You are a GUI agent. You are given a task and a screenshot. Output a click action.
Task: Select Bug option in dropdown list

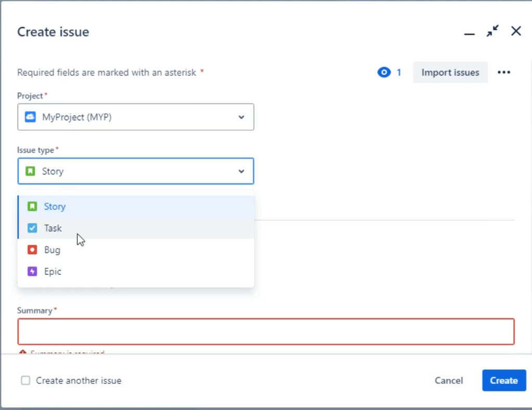[x=136, y=250]
